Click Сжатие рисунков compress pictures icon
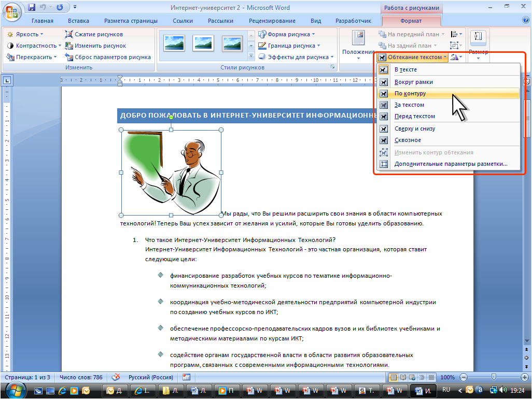Viewport: 532px width, 399px height. [x=94, y=34]
